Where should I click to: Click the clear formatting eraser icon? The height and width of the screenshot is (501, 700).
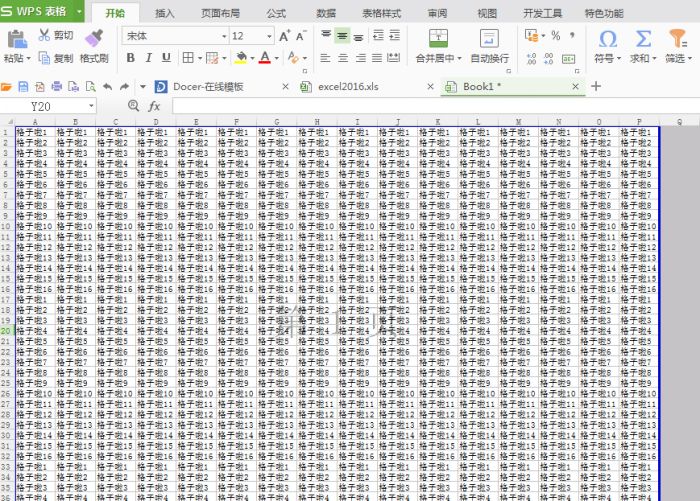click(x=293, y=58)
